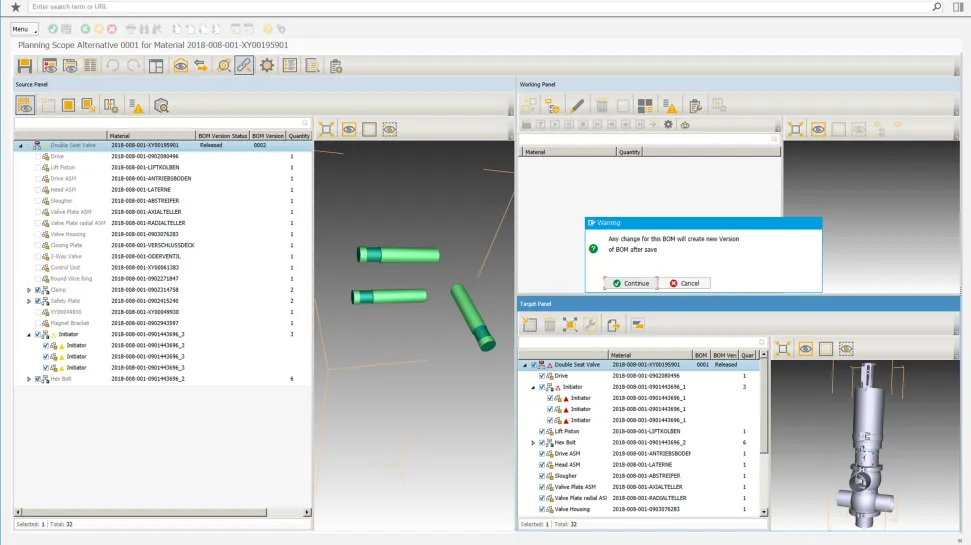The height and width of the screenshot is (545, 971).
Task: Click the pencil edit icon in Working Panel
Action: point(578,105)
